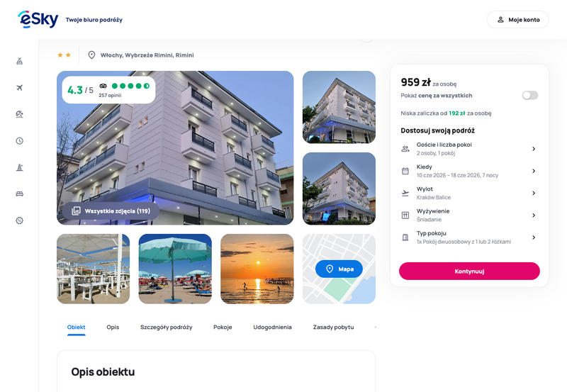The width and height of the screenshot is (567, 392).
Task: Open Moje konto account button
Action: [x=518, y=20]
